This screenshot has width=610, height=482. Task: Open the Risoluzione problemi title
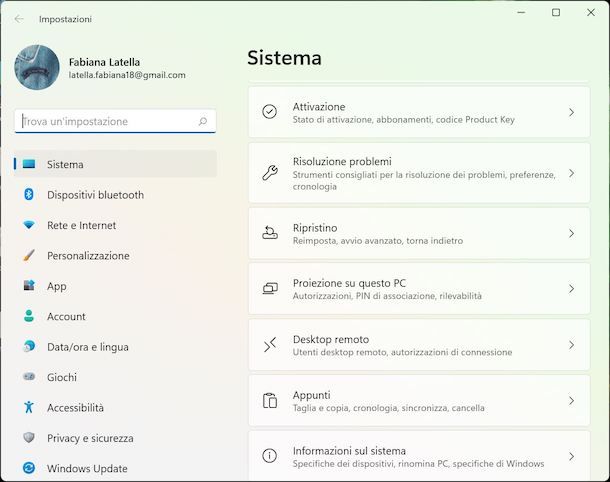click(x=342, y=161)
